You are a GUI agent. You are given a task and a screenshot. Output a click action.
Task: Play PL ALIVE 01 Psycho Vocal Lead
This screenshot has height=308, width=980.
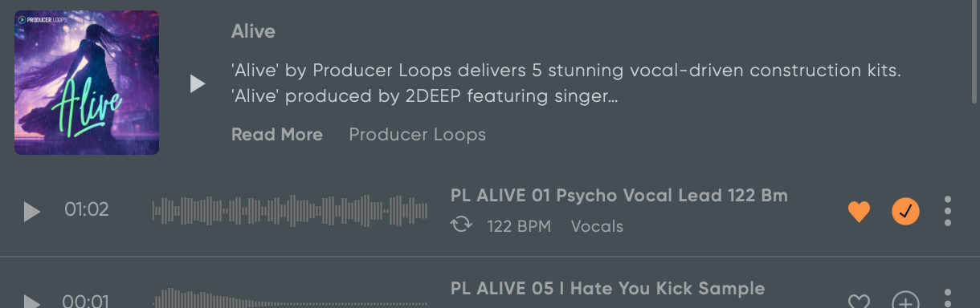point(31,212)
